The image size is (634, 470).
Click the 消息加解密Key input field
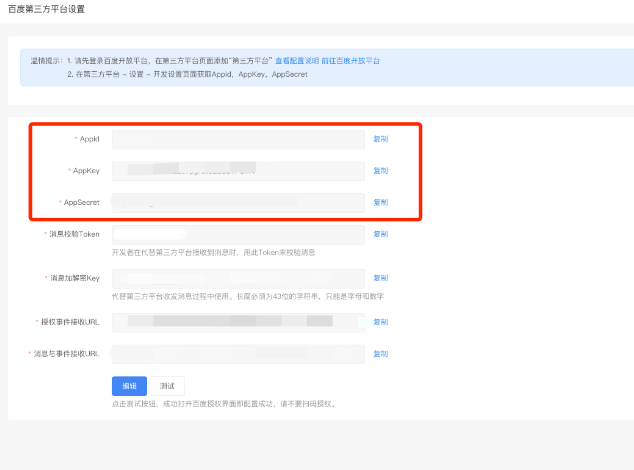click(x=238, y=278)
